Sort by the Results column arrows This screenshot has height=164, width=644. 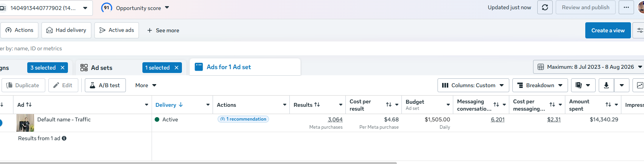tap(317, 105)
